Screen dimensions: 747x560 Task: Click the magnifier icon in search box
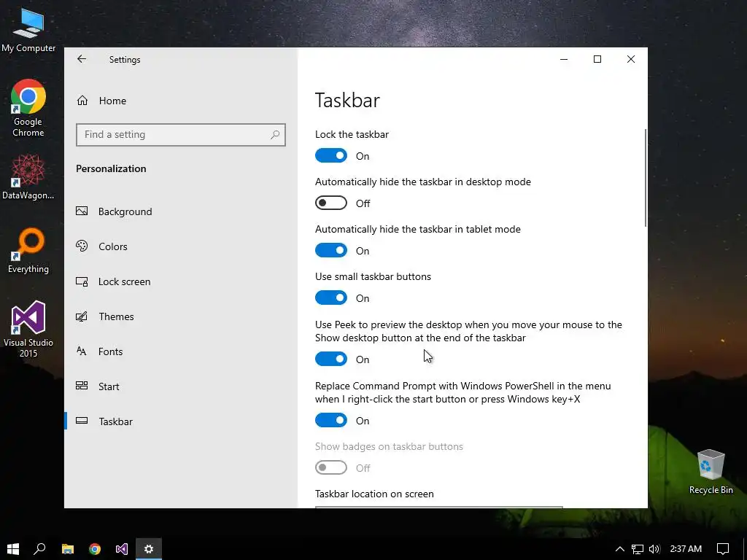click(275, 135)
